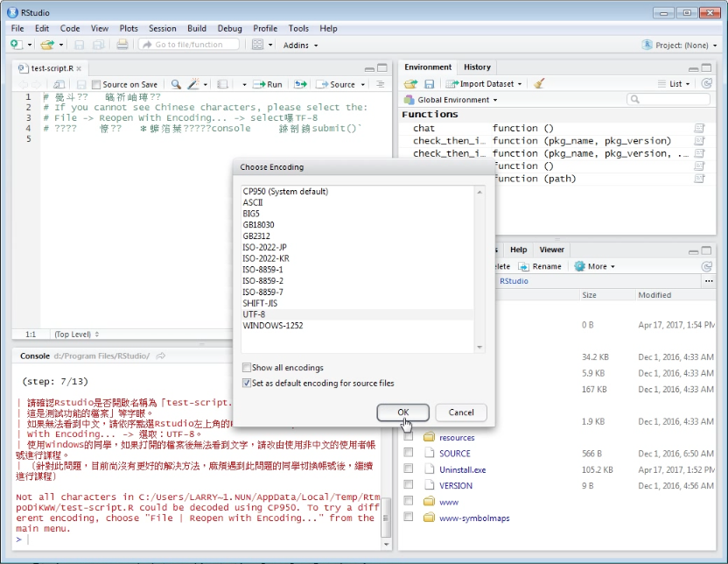The width and height of the screenshot is (728, 564).
Task: Uncheck Set as default encoding for source files
Action: [x=247, y=384]
